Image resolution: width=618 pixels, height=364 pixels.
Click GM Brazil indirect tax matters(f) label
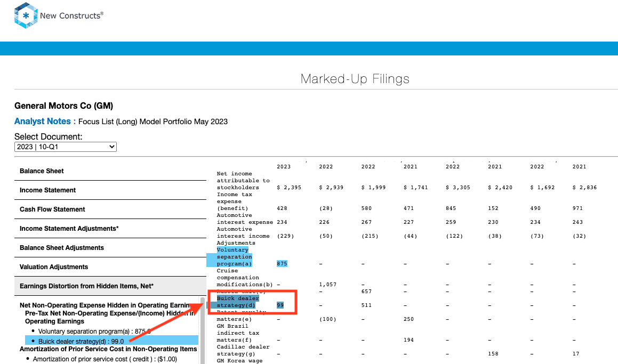238,333
